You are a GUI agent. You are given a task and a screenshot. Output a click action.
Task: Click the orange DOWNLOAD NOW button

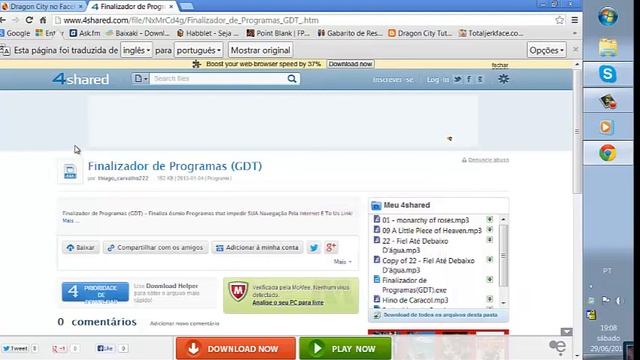coord(236,349)
